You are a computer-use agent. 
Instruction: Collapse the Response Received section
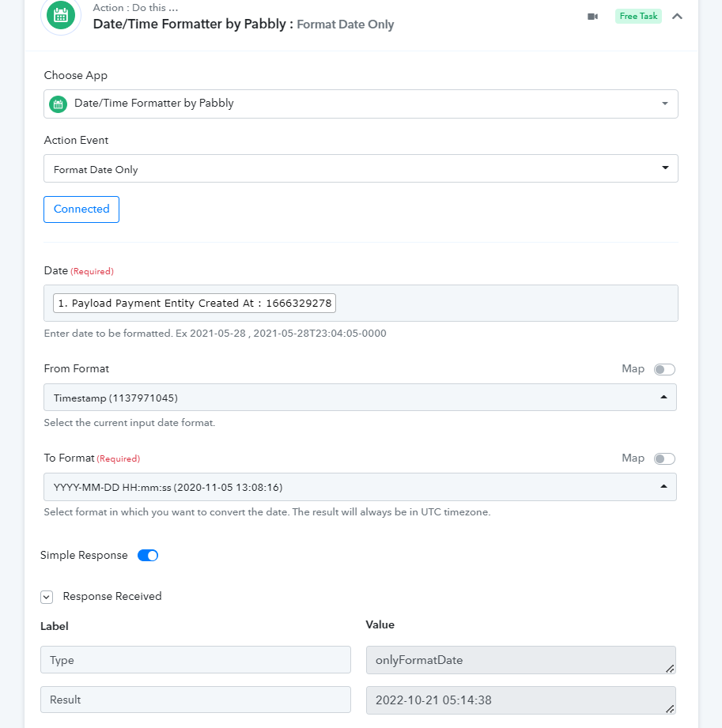[x=47, y=597]
